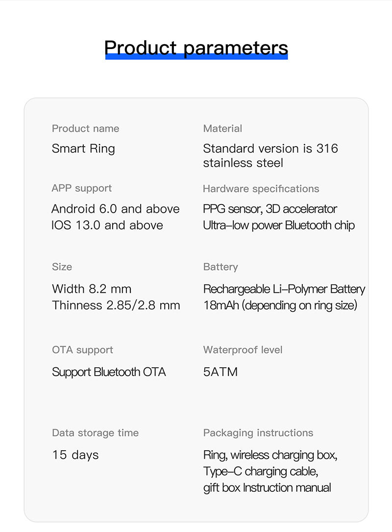392x532 pixels.
Task: Click Ultra-low power Bluetooth chip text
Action: [279, 226]
